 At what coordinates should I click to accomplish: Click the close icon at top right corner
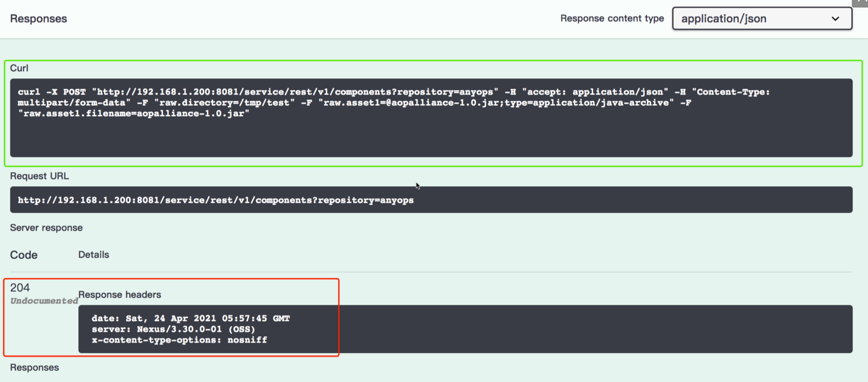coord(861,3)
